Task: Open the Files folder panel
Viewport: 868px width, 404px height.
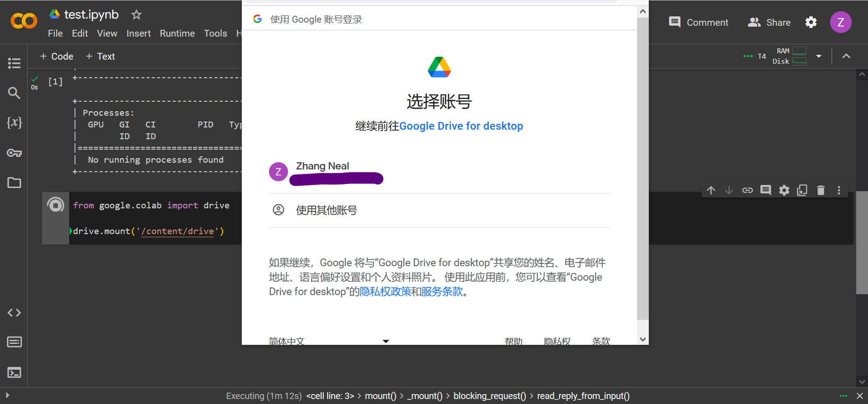Action: pyautogui.click(x=14, y=183)
